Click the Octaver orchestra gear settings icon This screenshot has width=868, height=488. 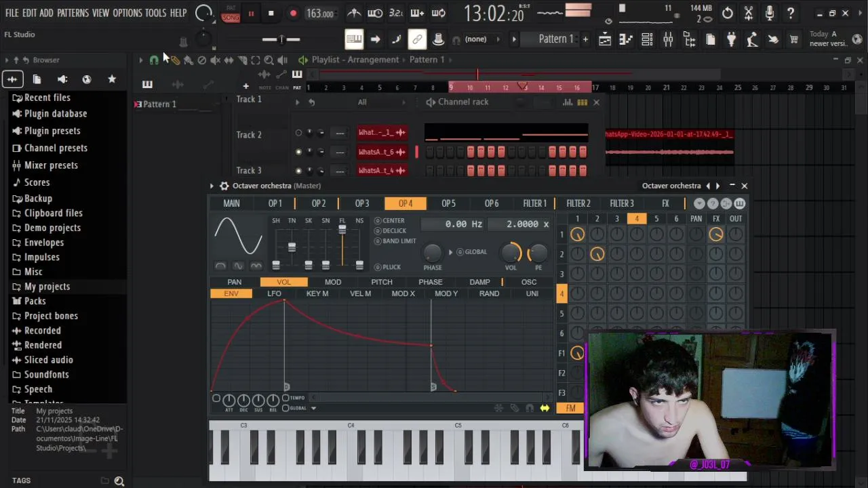pyautogui.click(x=224, y=186)
